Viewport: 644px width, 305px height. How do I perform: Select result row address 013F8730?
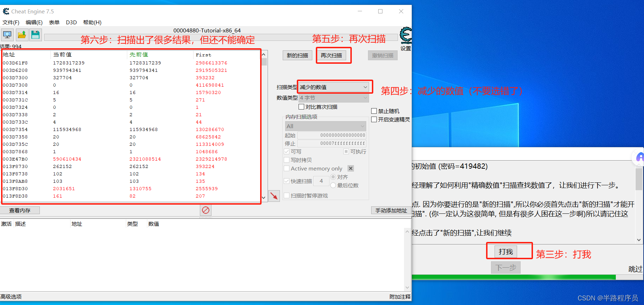[131, 166]
